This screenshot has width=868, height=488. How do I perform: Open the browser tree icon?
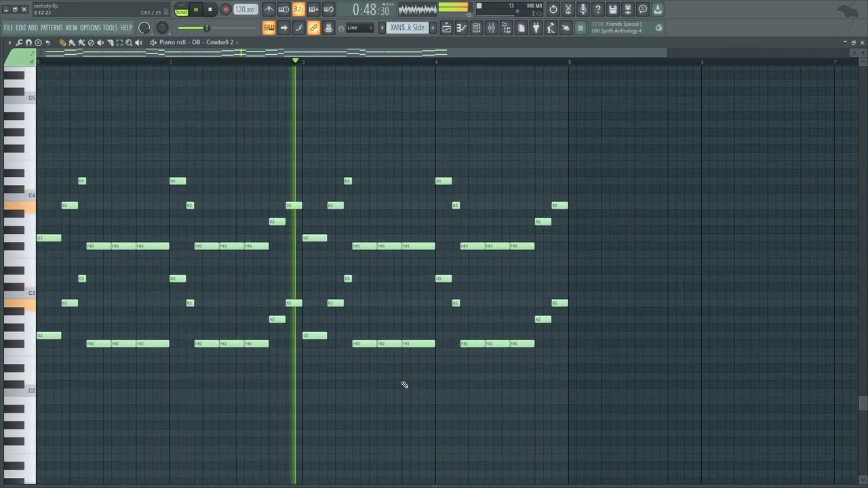click(x=507, y=28)
